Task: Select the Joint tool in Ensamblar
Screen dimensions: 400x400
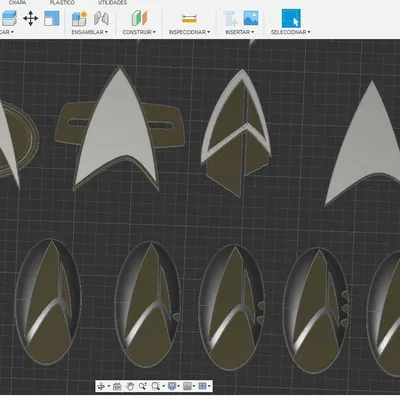Action: click(x=101, y=19)
